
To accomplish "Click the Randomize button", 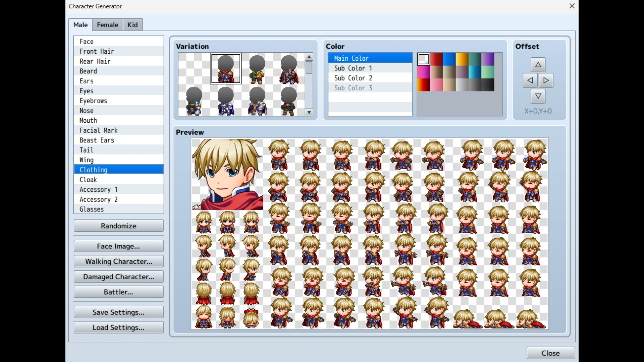I will coord(118,226).
